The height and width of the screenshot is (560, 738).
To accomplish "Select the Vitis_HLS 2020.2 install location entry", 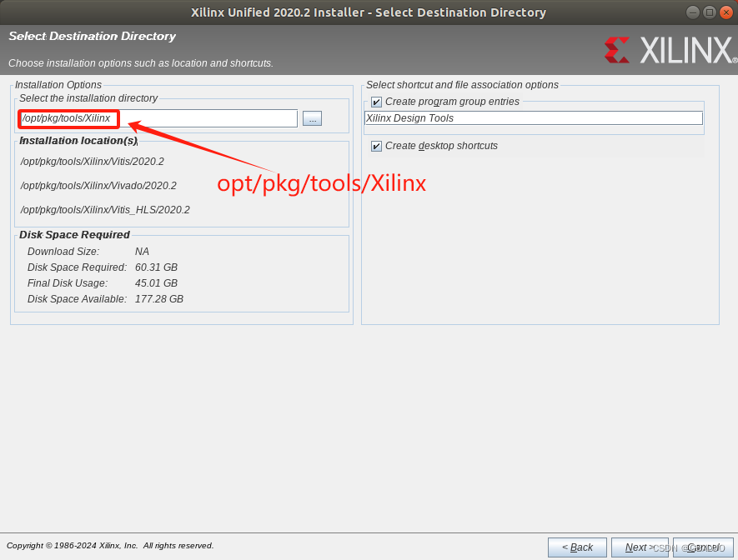I will [103, 209].
